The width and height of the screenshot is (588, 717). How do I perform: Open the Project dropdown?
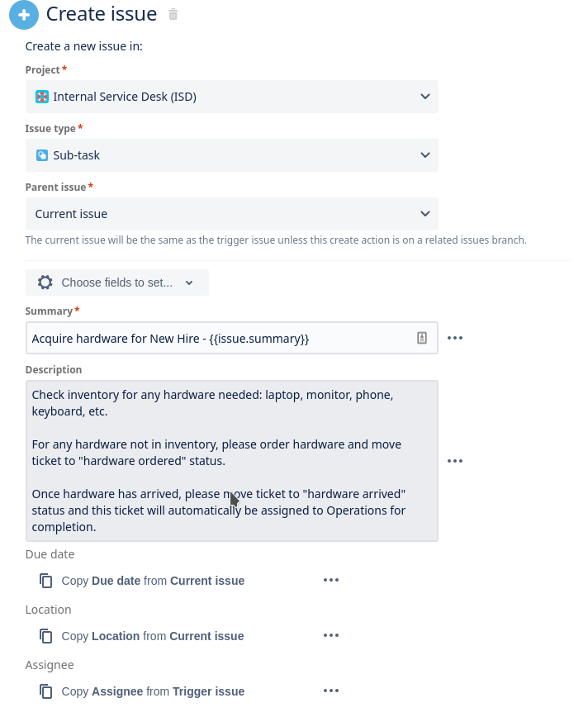pos(425,96)
